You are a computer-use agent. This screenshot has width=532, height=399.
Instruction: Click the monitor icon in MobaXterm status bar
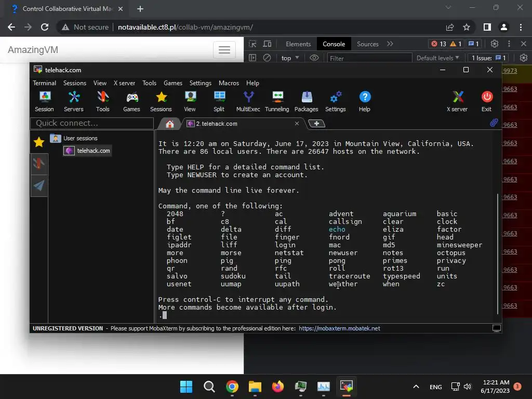(496, 328)
